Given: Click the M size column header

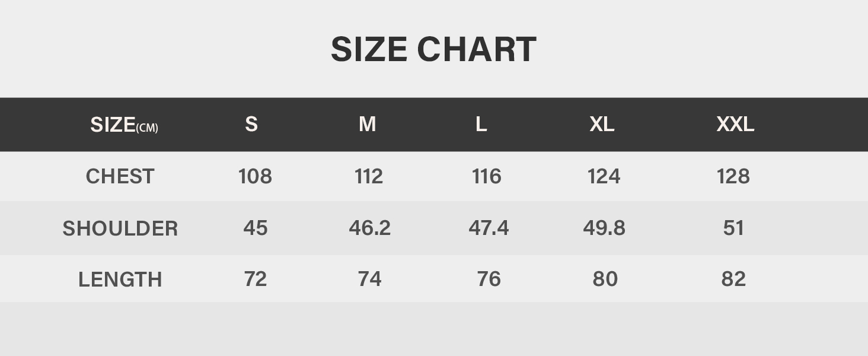Looking at the screenshot, I should click(367, 125).
